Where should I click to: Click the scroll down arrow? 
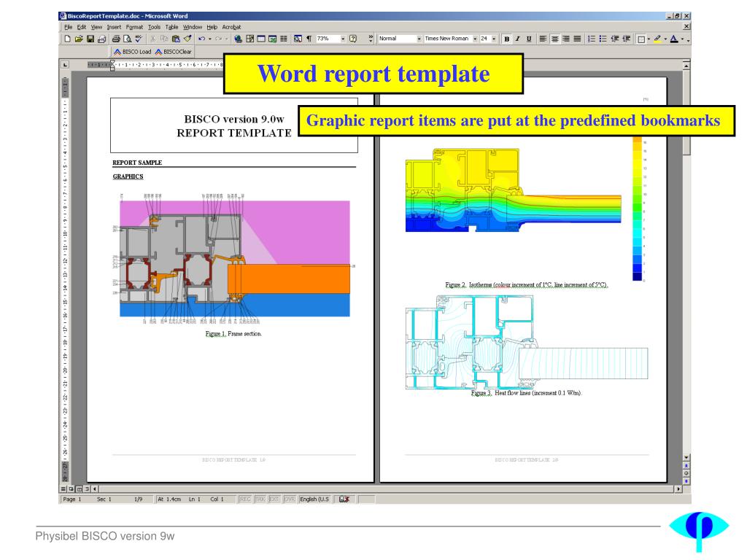click(686, 457)
